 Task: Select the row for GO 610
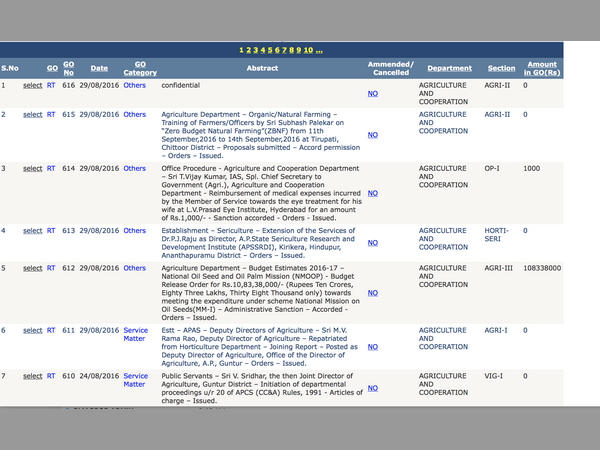pos(33,376)
